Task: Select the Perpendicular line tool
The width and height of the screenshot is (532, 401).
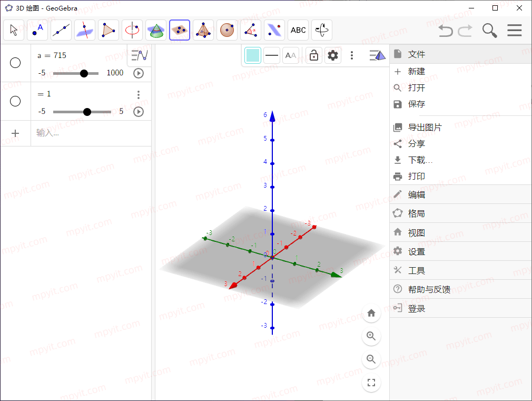Action: pos(85,30)
